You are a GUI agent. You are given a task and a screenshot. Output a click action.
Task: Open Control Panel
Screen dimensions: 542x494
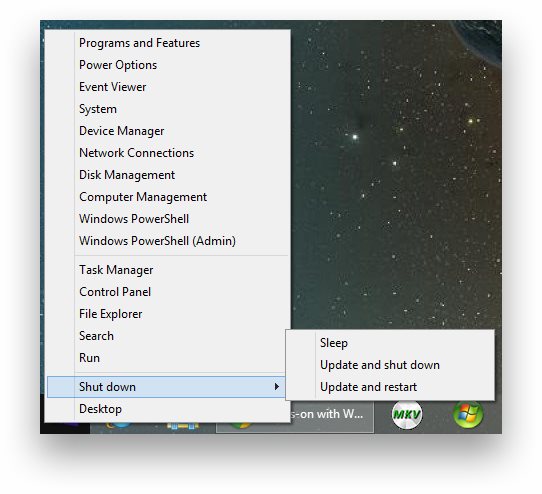tap(168, 292)
